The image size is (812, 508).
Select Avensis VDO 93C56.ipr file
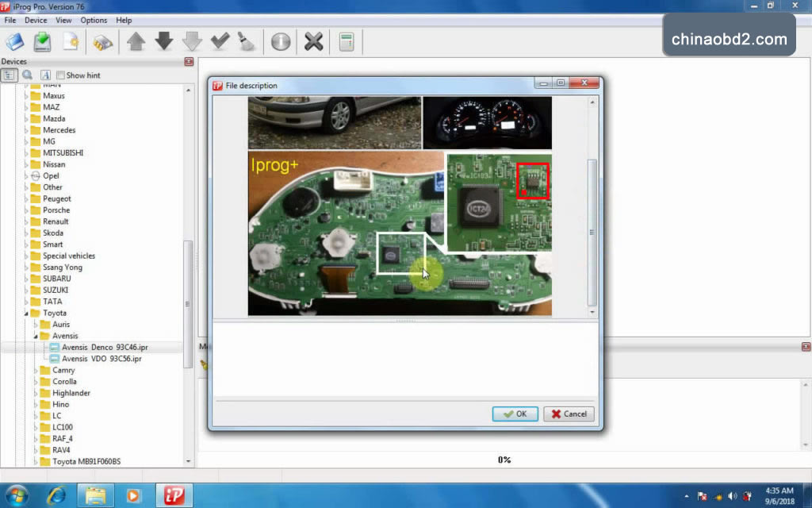101,359
